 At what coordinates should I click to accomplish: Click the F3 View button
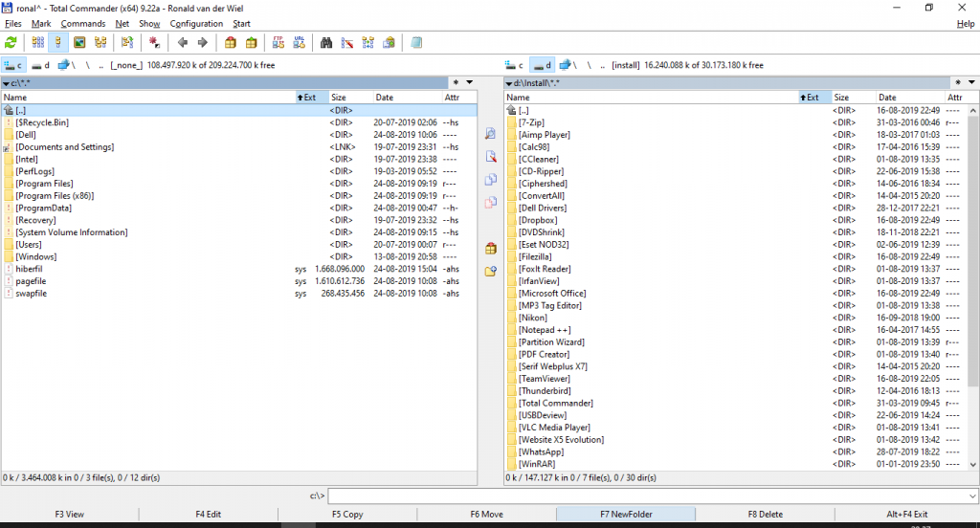(x=69, y=515)
